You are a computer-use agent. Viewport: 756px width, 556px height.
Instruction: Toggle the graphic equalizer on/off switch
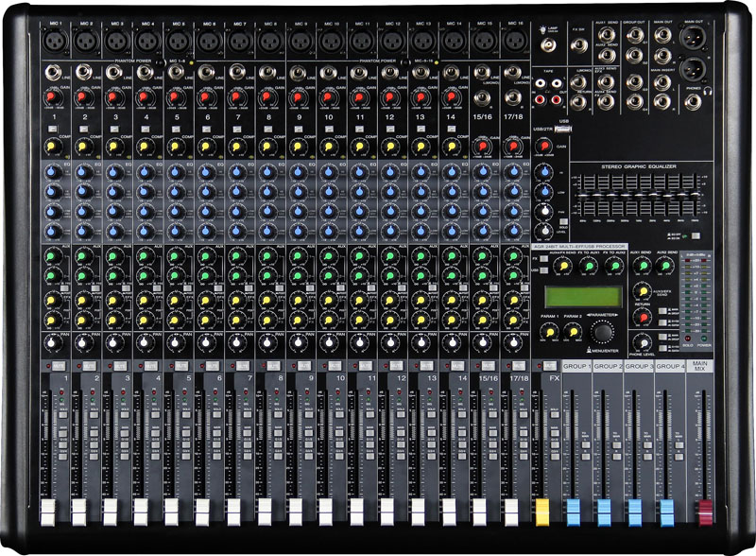coord(696,236)
